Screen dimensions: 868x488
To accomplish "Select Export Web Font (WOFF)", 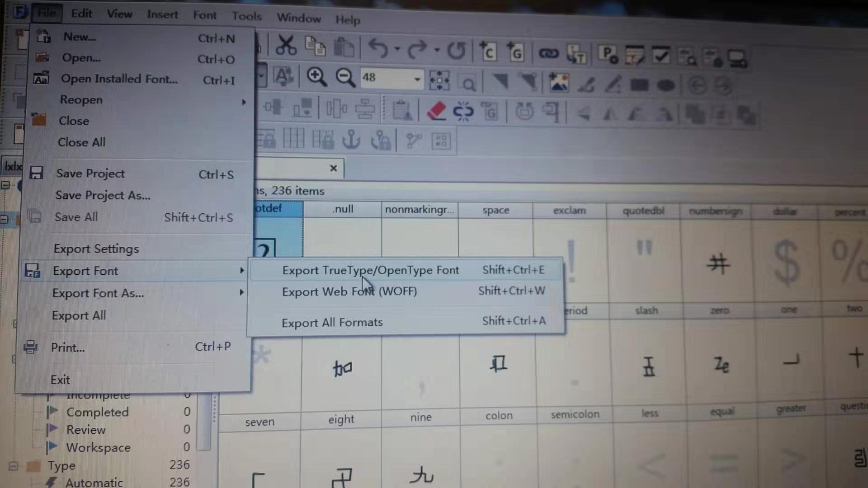I will click(349, 291).
